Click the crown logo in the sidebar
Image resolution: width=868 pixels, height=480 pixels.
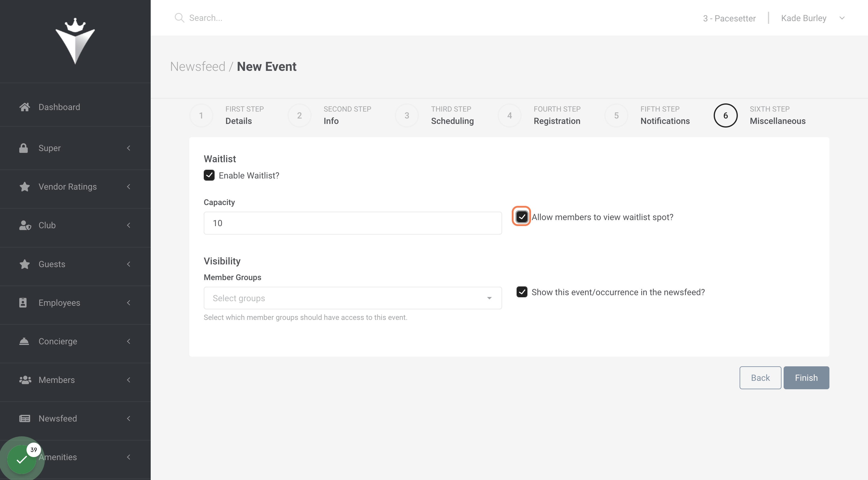(75, 41)
